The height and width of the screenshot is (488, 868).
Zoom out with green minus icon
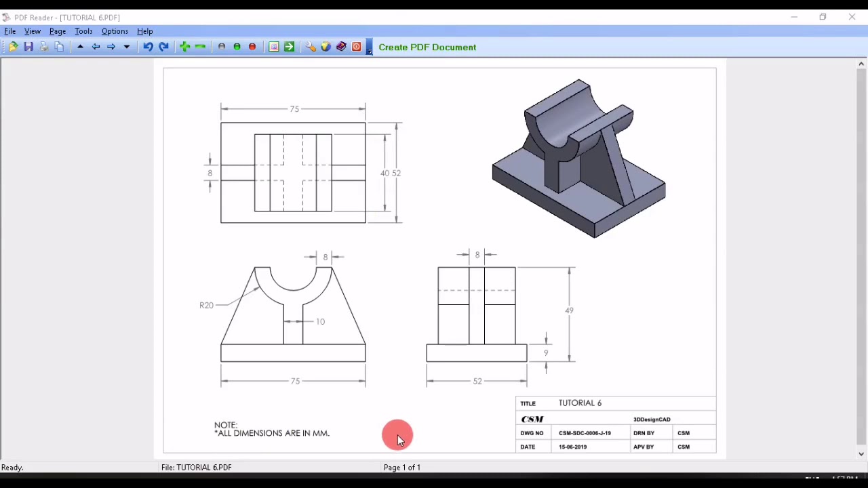200,47
